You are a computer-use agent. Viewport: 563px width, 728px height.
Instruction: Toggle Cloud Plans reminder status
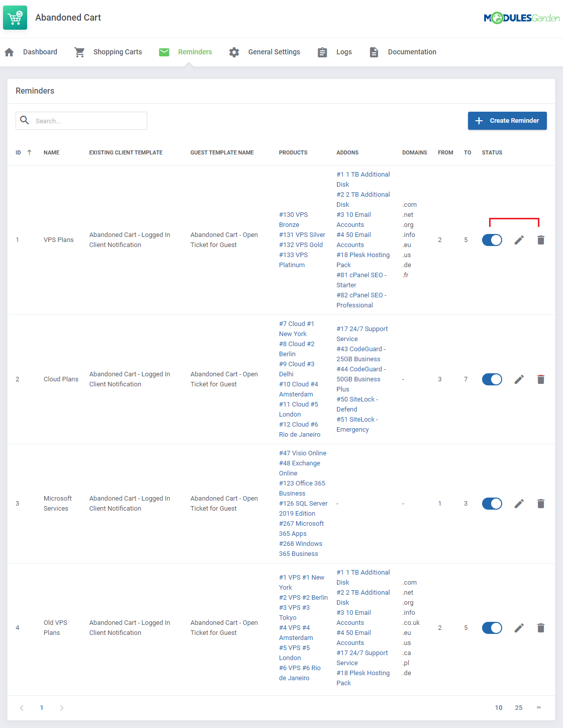tap(492, 379)
